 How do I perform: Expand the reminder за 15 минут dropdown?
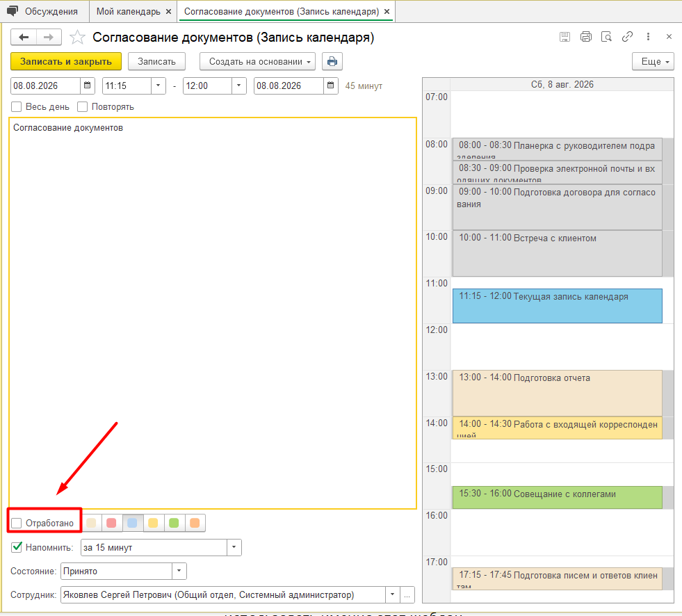tap(234, 547)
